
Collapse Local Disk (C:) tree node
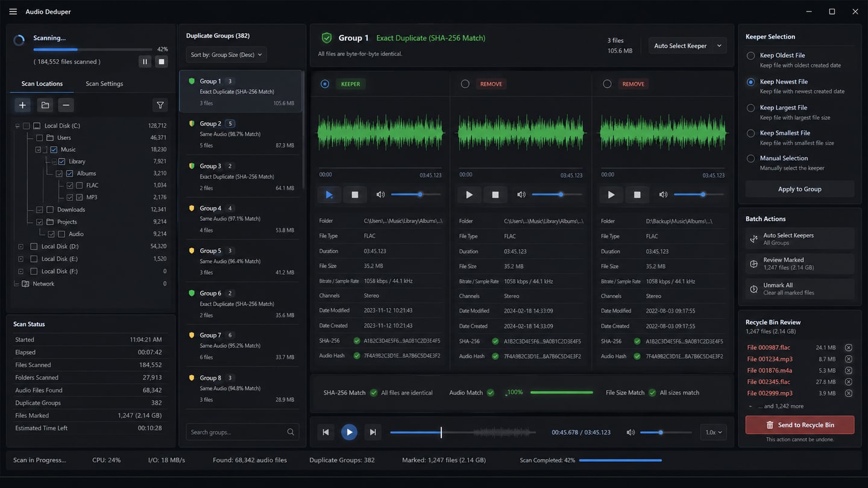[x=17, y=126]
